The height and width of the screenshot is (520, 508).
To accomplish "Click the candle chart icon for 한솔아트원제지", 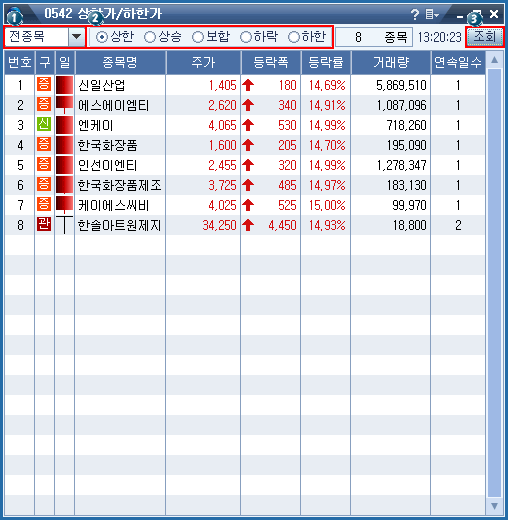I will [64, 225].
